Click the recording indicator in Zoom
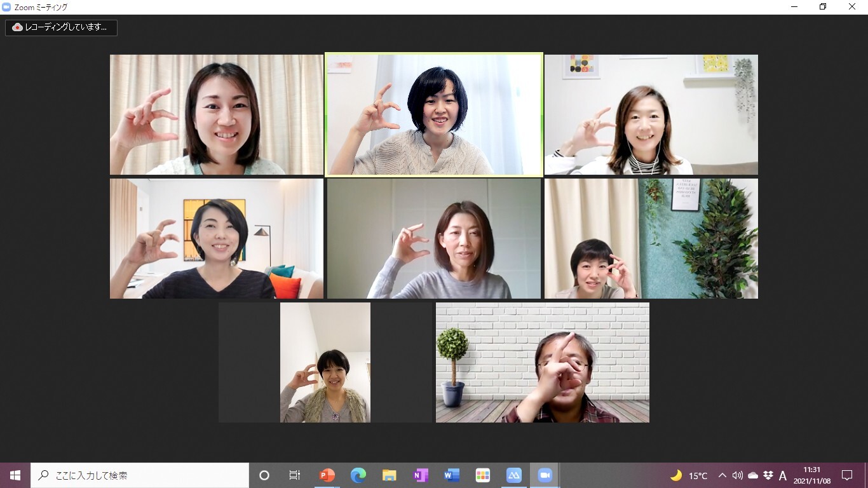This screenshot has height=488, width=868. coord(62,27)
